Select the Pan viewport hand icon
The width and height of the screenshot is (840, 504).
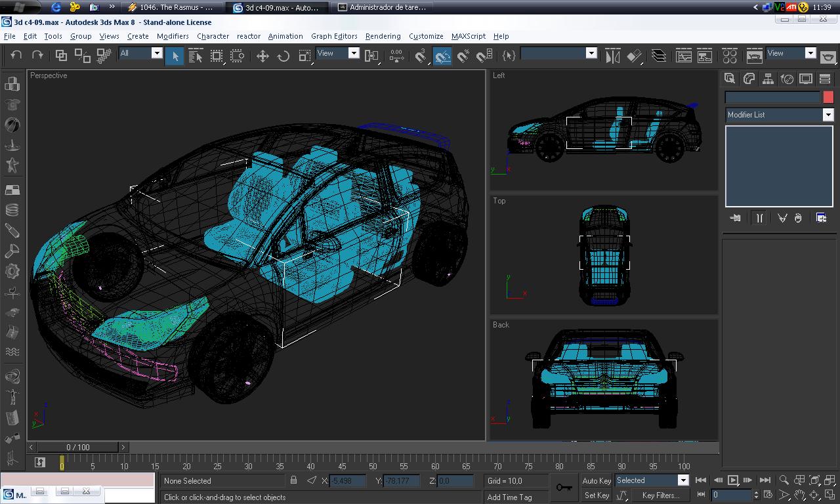click(x=799, y=495)
